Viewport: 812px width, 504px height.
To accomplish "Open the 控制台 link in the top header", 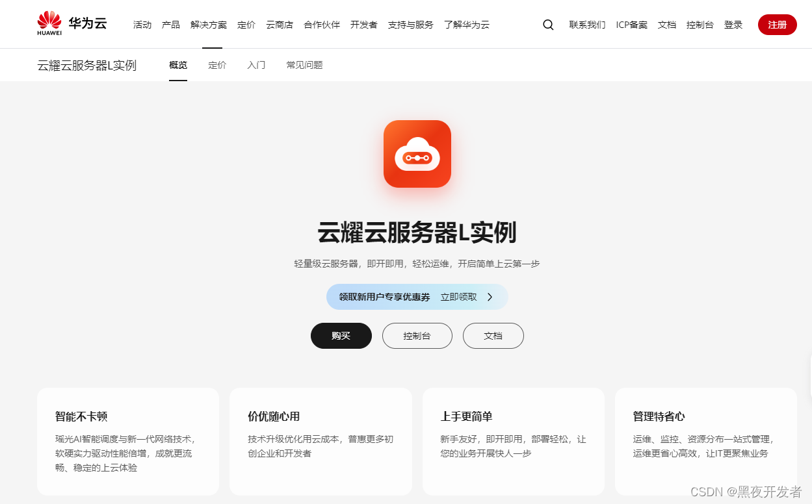I will tap(700, 25).
